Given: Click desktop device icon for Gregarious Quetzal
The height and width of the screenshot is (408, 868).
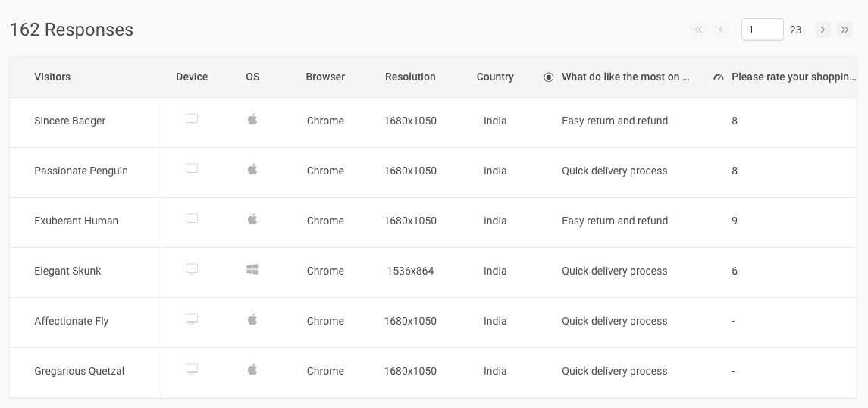Looking at the screenshot, I should [192, 370].
